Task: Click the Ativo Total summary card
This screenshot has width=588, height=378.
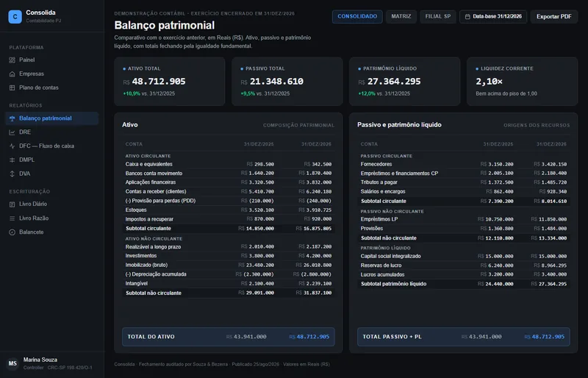Action: (x=170, y=81)
